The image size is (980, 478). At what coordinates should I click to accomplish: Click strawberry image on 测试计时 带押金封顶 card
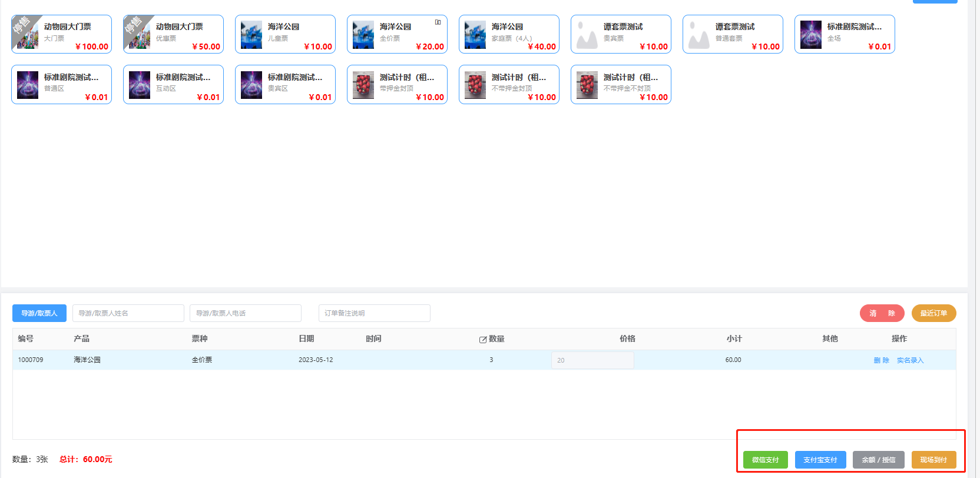pyautogui.click(x=363, y=85)
